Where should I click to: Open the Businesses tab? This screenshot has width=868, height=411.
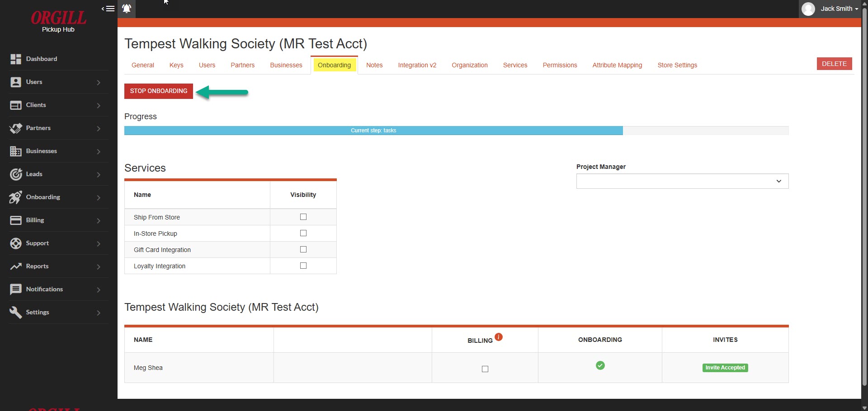[x=286, y=65]
